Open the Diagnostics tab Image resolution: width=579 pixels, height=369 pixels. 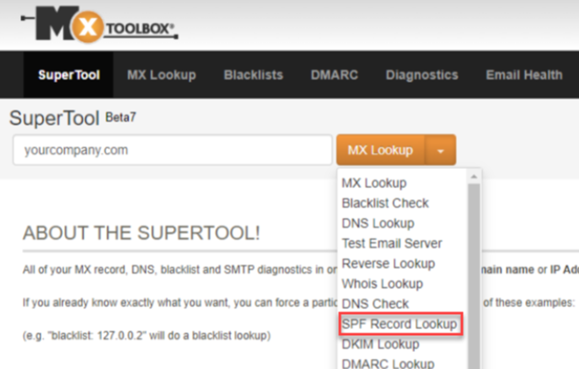pos(422,75)
